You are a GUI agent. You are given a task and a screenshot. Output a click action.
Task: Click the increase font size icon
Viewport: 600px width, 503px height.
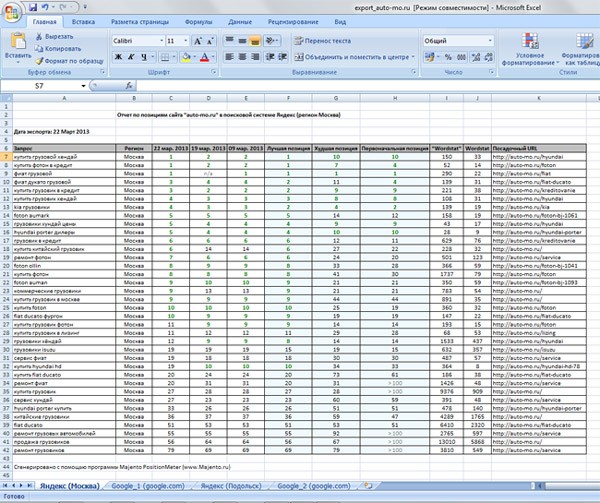tap(199, 40)
